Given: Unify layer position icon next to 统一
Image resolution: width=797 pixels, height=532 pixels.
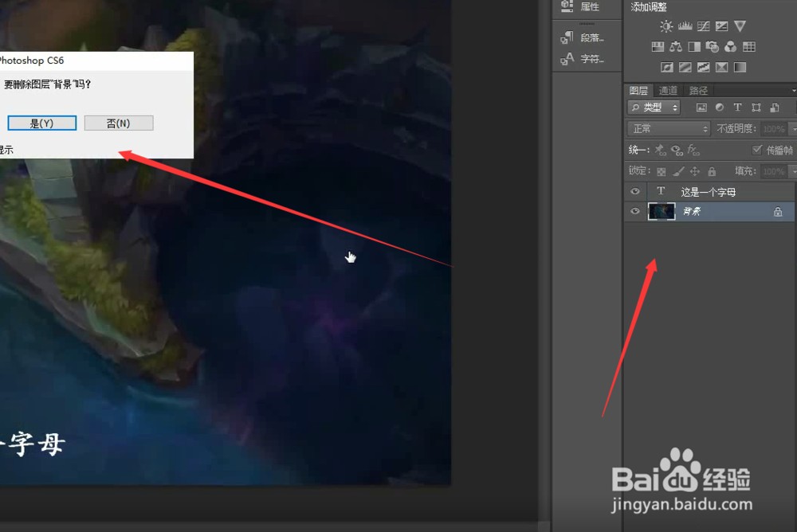Looking at the screenshot, I should [x=660, y=150].
